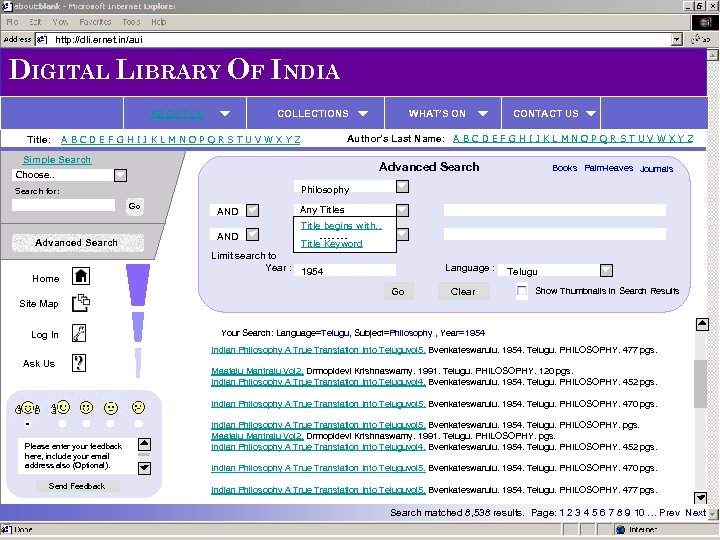Choose the Title begins with option
This screenshot has width=720, height=540.
click(x=341, y=225)
